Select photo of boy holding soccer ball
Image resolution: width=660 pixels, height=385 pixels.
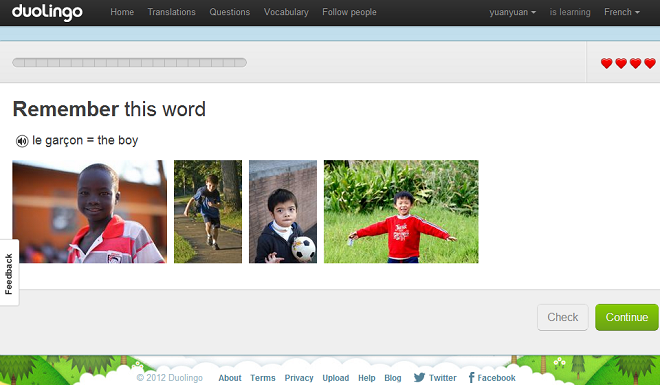pyautogui.click(x=283, y=211)
